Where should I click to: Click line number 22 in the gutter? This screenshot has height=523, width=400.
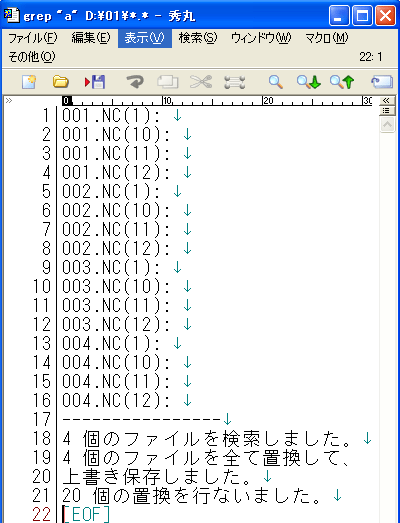(42, 515)
